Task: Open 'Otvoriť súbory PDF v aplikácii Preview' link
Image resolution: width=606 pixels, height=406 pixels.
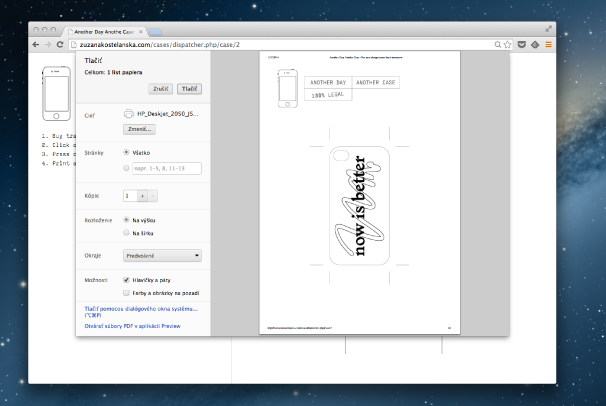Action: (x=131, y=325)
